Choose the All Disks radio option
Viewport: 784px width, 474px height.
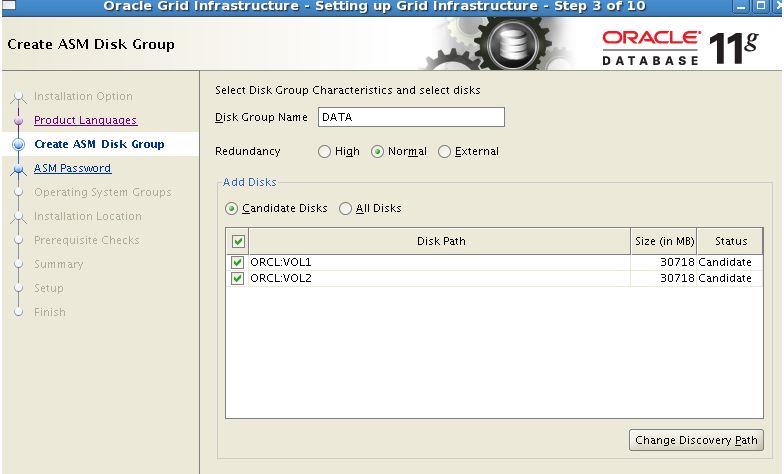click(345, 208)
